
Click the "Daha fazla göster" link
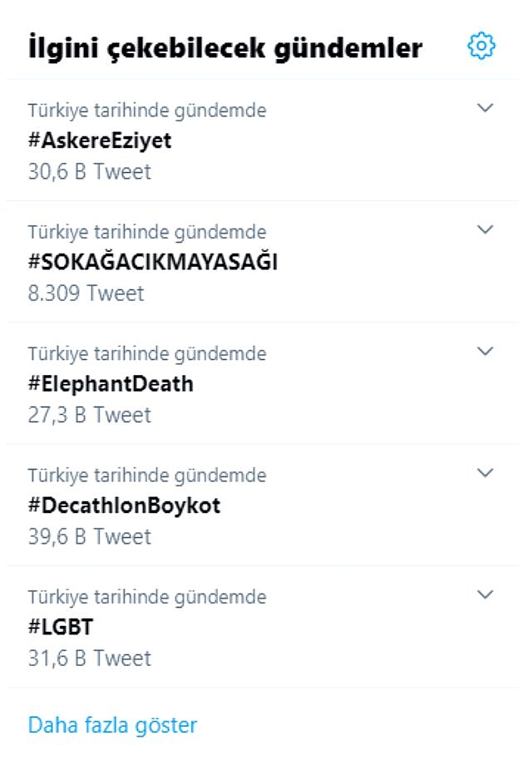[x=112, y=725]
